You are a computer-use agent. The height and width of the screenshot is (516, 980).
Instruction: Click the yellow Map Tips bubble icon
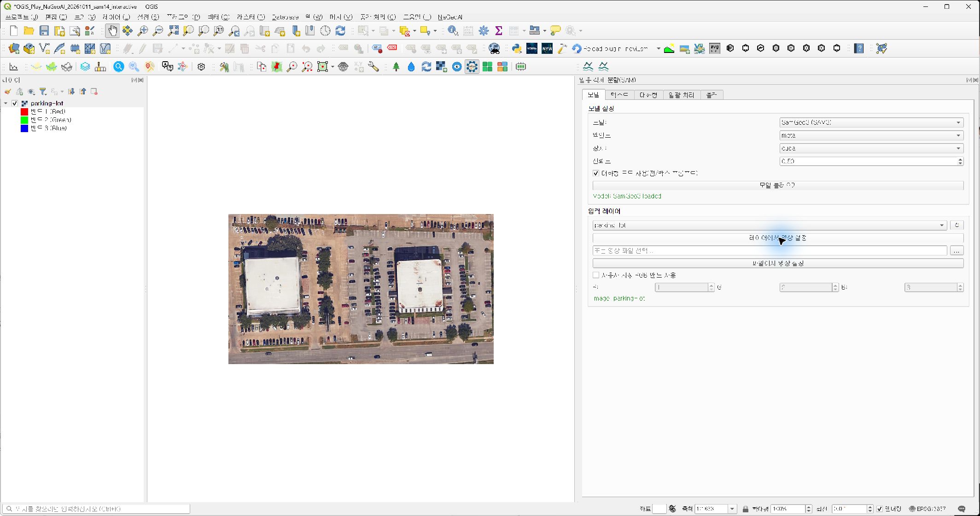coord(556,31)
